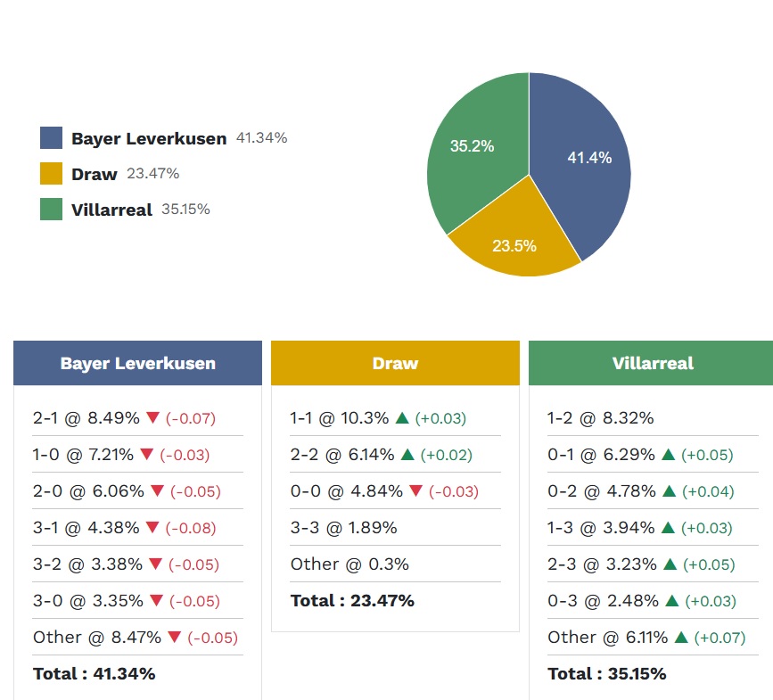Click red down arrow beside 2-1 @ 8.49%
The image size is (773, 700).
[x=152, y=418]
